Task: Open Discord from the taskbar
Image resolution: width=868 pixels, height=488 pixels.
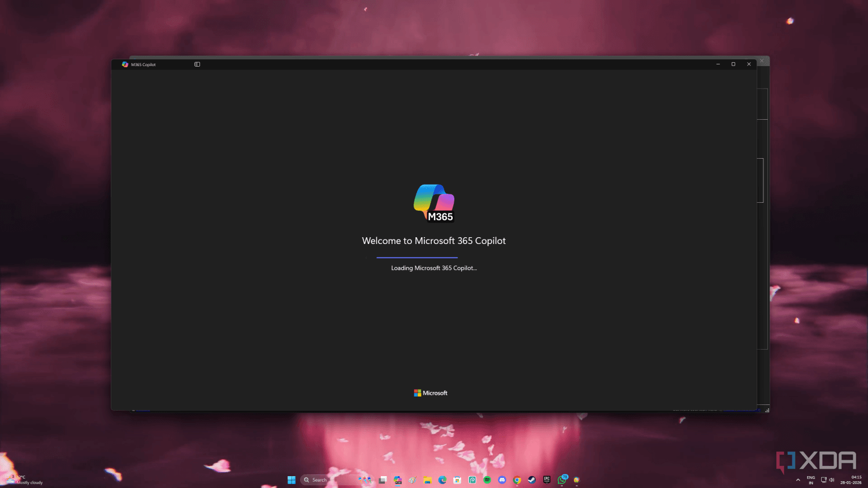Action: click(502, 480)
